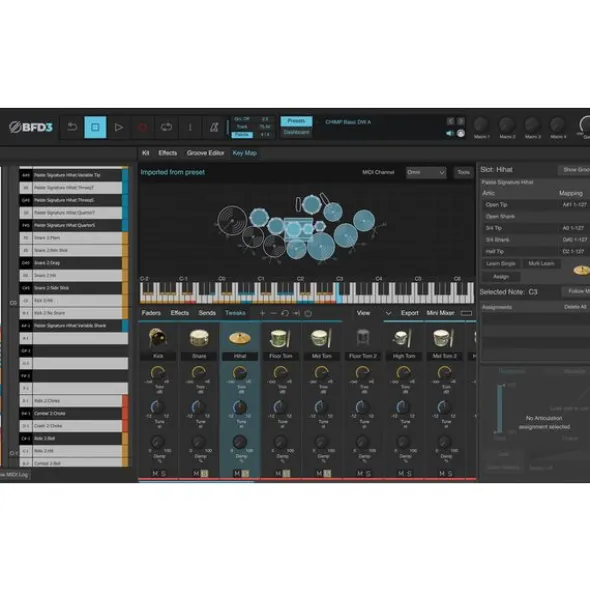The height and width of the screenshot is (591, 590).
Task: Adjust the Macro 4 knob
Action: [558, 124]
